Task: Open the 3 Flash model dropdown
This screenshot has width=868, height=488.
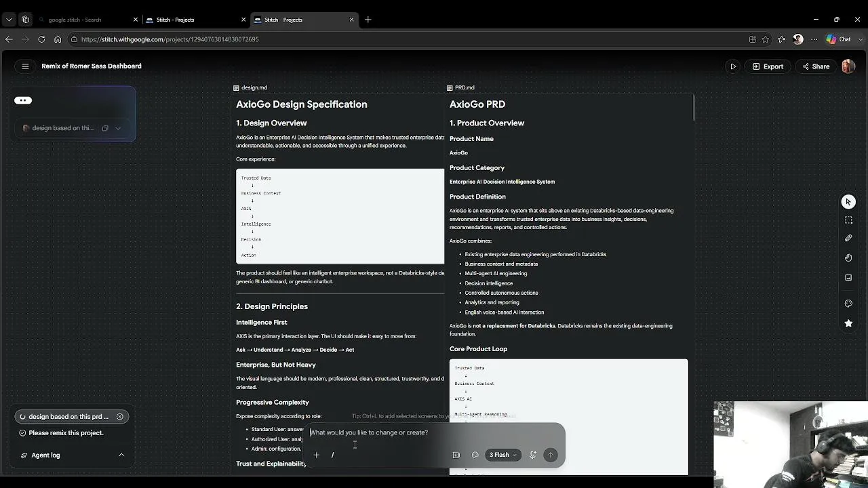Action: (x=502, y=455)
